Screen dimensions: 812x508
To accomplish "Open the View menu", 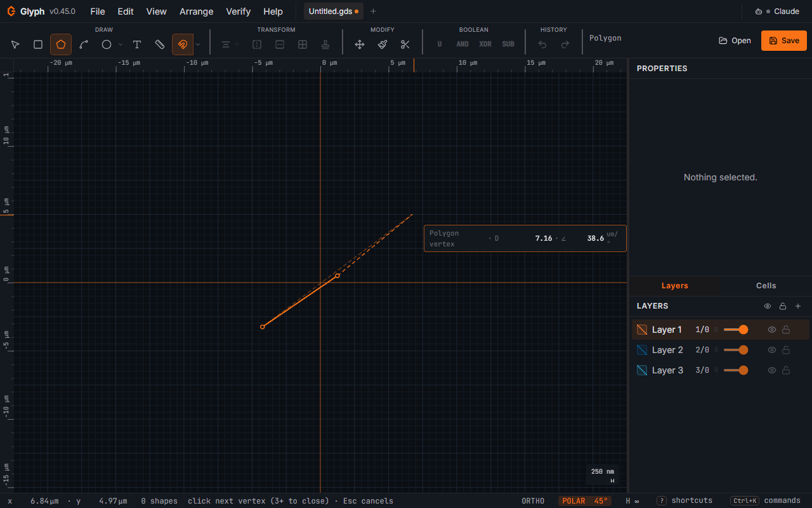I will tap(156, 11).
